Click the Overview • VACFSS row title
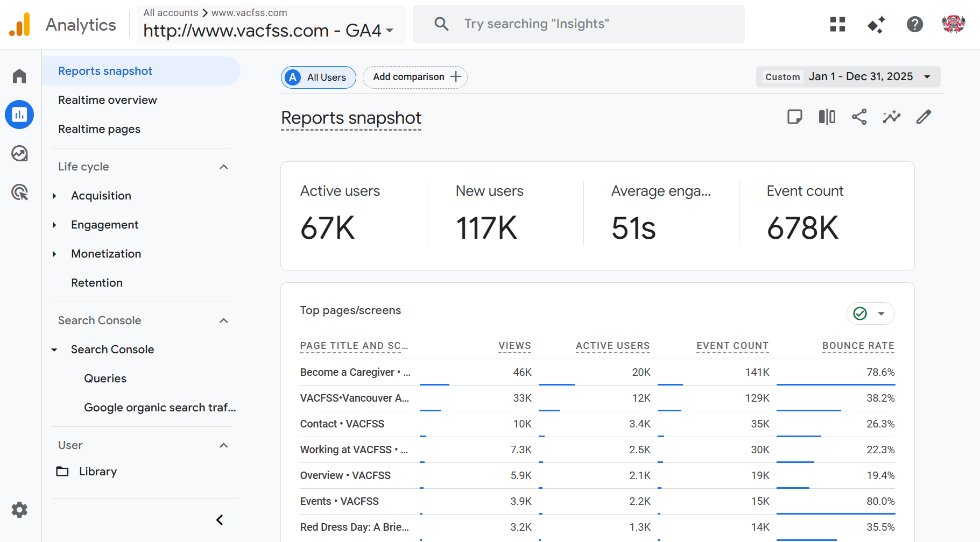This screenshot has width=980, height=542. click(x=346, y=475)
